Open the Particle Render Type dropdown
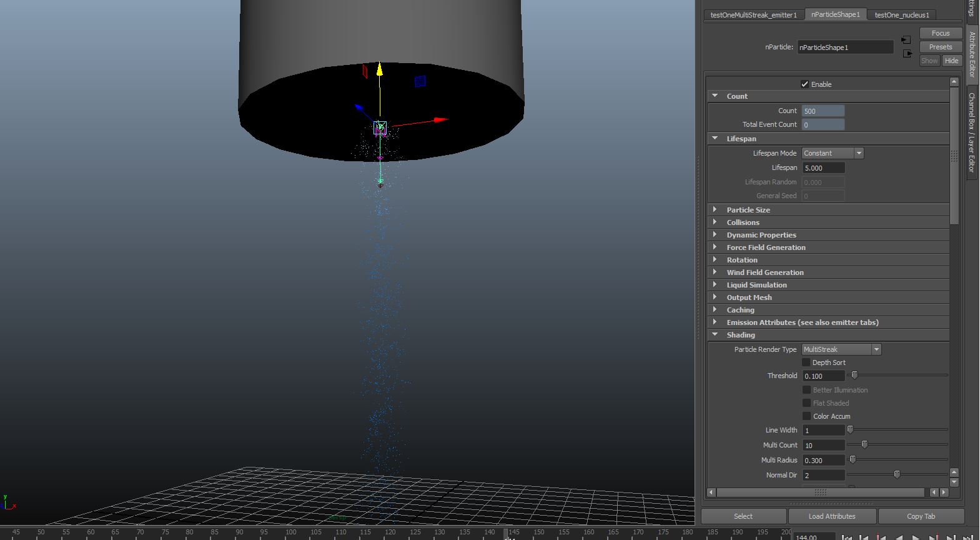 click(841, 349)
